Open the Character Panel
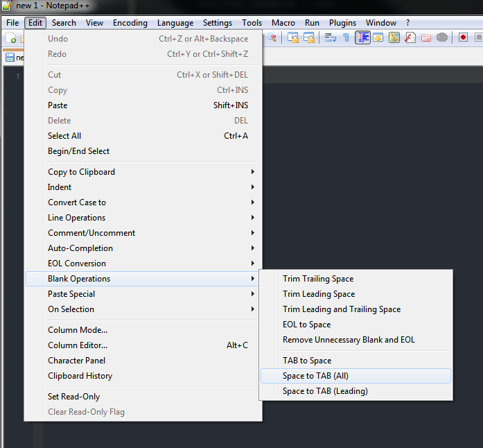Viewport: 483px width, 448px height. (x=143, y=361)
